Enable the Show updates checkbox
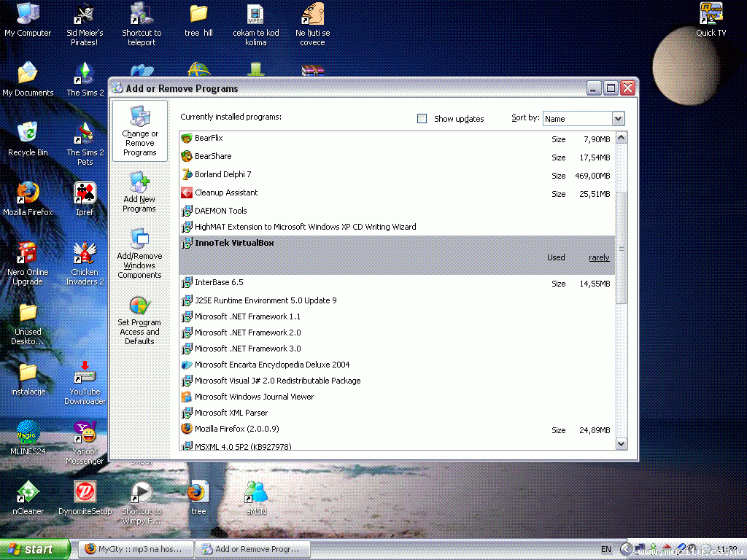This screenshot has width=747, height=560. click(422, 118)
